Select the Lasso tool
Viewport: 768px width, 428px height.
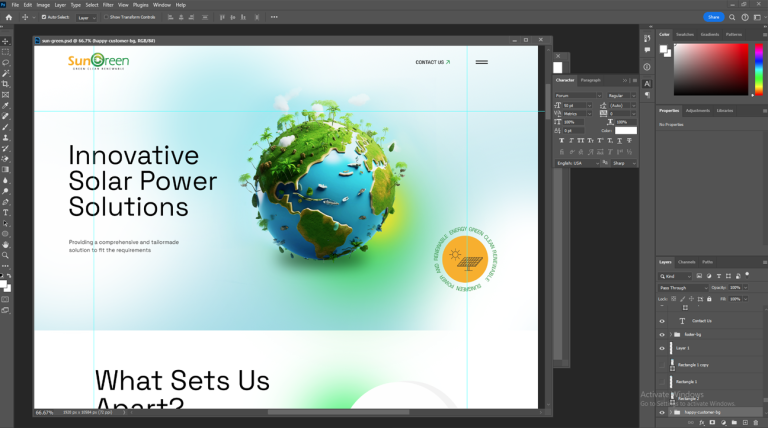(5, 62)
